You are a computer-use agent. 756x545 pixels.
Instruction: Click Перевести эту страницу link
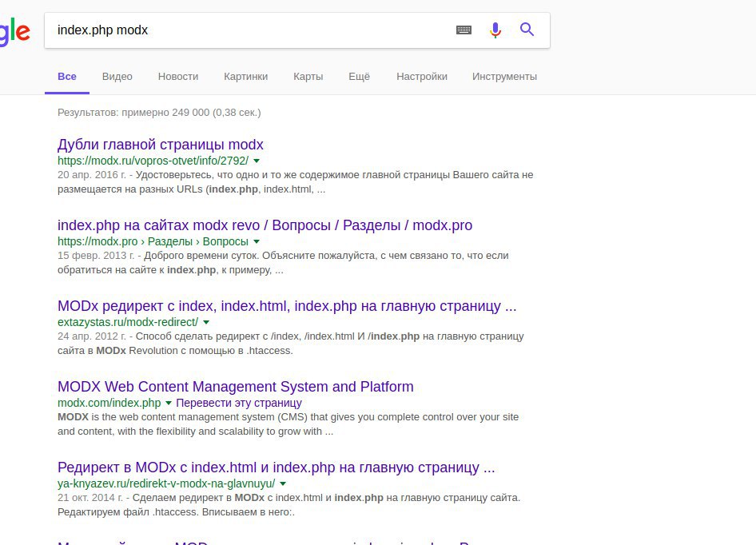point(239,403)
